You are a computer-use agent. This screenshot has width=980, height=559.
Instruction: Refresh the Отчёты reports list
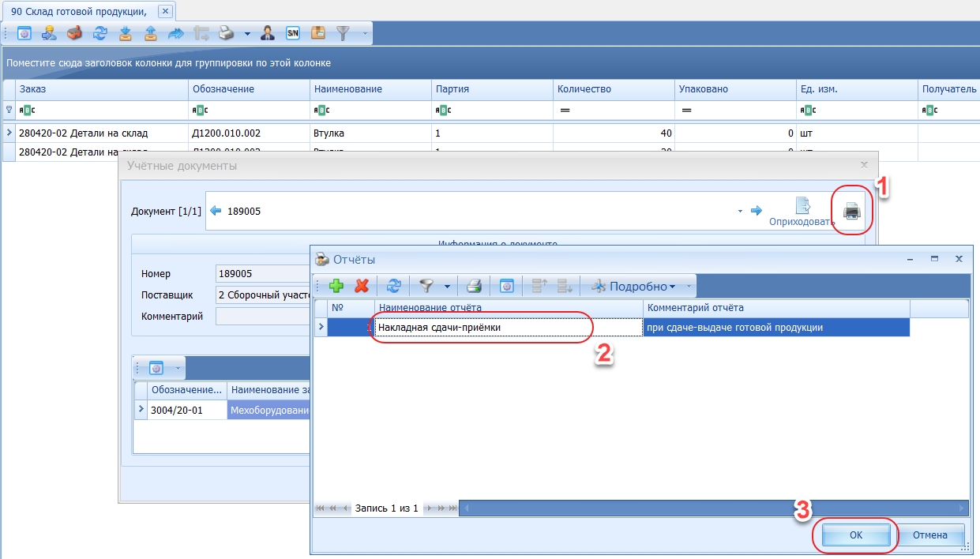(x=393, y=287)
